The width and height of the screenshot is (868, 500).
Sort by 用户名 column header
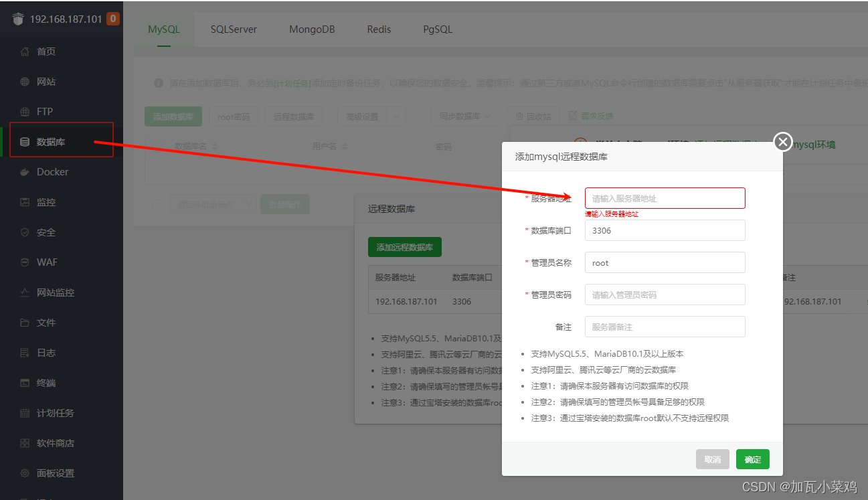click(330, 146)
